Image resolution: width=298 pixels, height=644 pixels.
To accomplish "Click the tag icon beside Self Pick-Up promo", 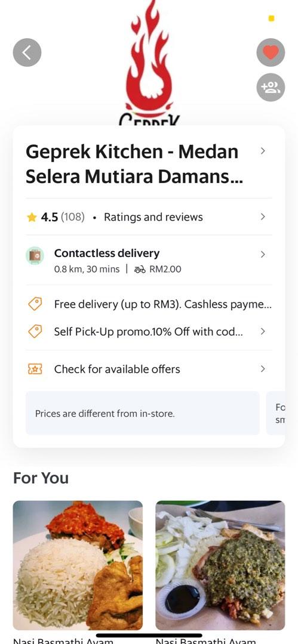I will point(35,331).
